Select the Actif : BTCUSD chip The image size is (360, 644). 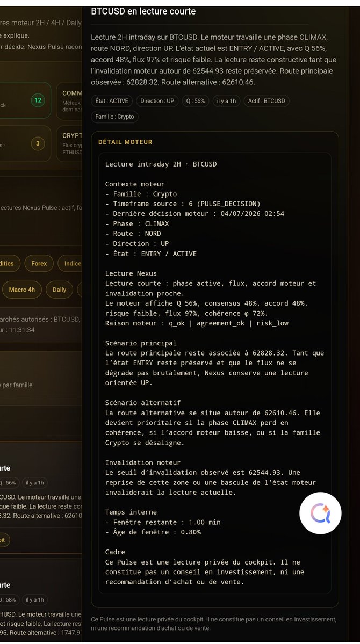(267, 100)
